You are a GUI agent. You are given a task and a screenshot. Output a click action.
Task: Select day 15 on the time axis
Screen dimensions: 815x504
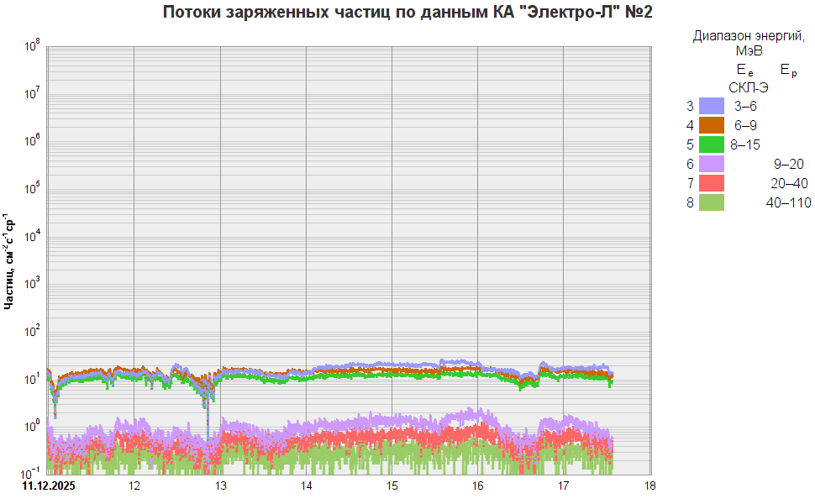click(x=392, y=486)
